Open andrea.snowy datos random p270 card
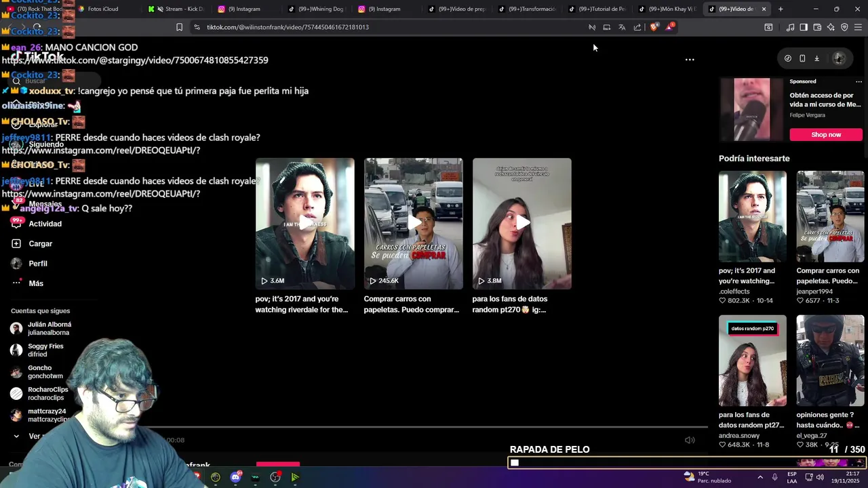 tap(753, 382)
